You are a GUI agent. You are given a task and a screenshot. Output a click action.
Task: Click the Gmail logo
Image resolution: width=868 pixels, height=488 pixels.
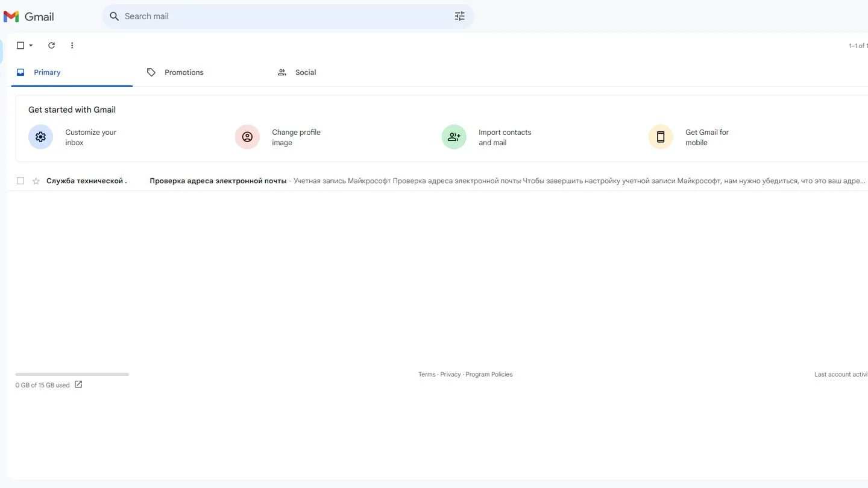(x=29, y=16)
